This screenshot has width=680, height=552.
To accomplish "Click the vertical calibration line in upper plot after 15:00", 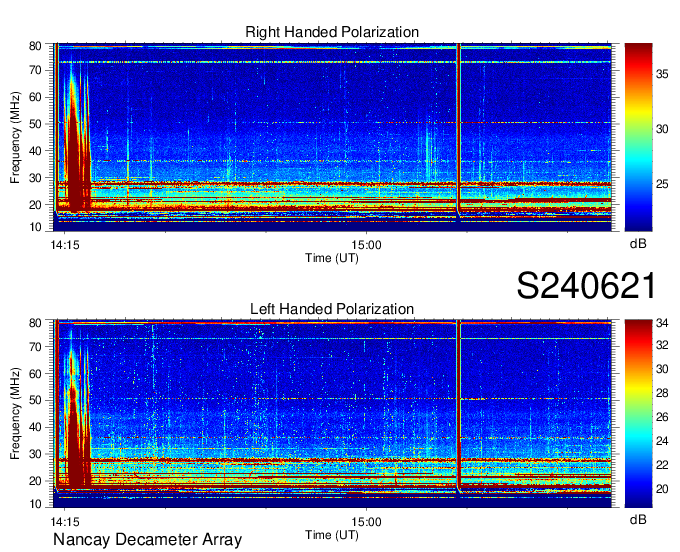I will [x=458, y=130].
